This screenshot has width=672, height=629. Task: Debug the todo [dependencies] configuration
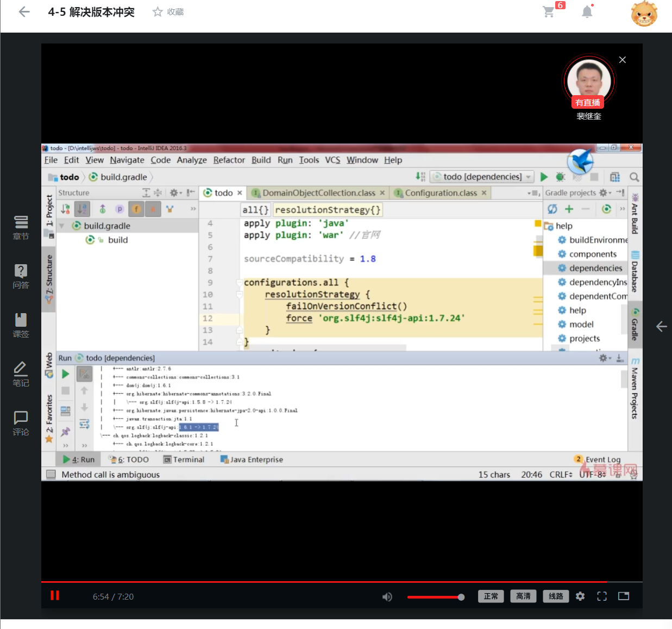coord(561,177)
